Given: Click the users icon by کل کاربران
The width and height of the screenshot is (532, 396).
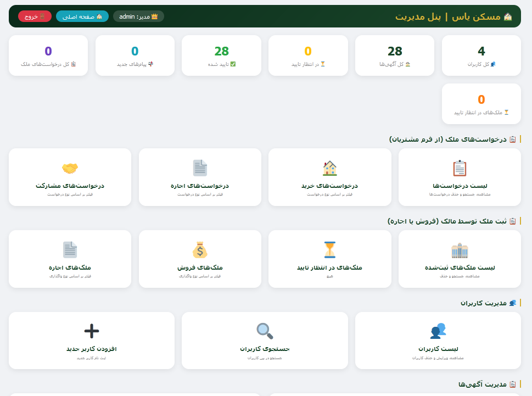Looking at the screenshot, I should pyautogui.click(x=493, y=64).
